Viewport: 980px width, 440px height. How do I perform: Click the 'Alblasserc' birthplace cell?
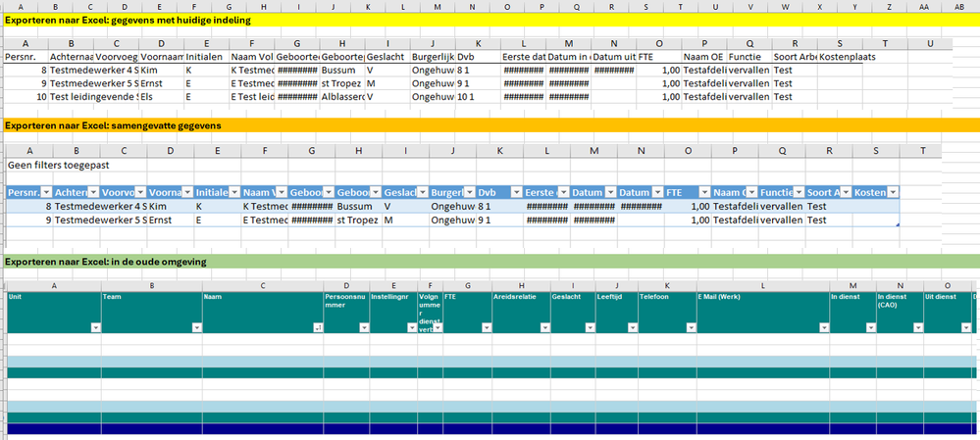(343, 97)
